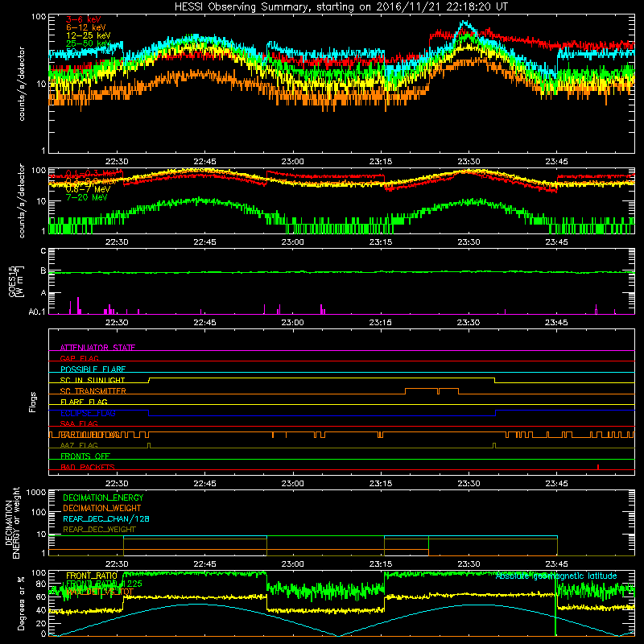Click the GAP_FLAG label
The image size is (644, 644).
[x=79, y=358]
